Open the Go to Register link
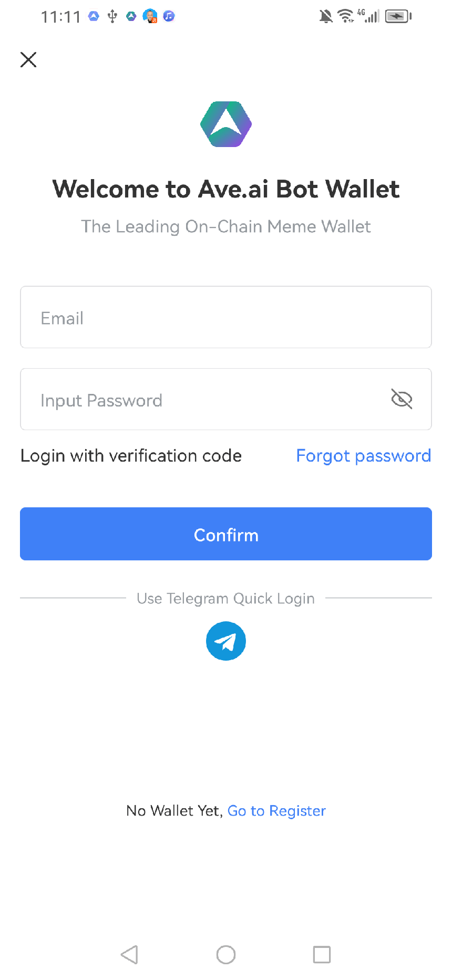Screen dimensions: 452x980 click(x=276, y=811)
